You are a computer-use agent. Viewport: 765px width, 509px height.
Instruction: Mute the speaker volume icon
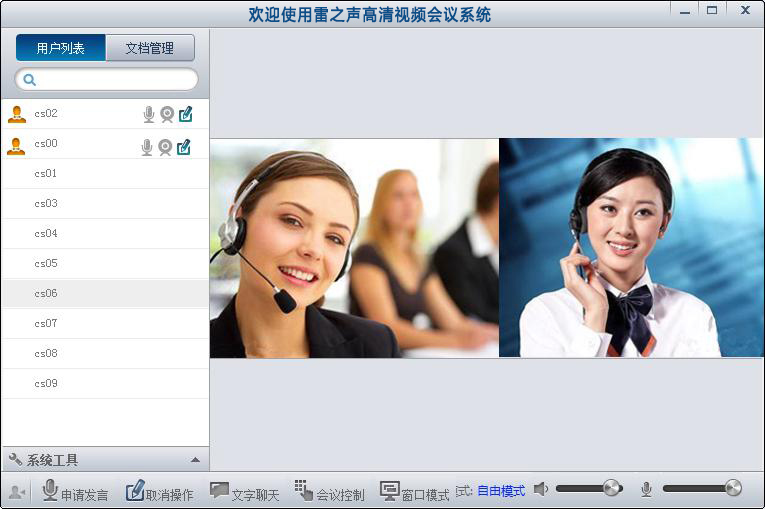(541, 489)
